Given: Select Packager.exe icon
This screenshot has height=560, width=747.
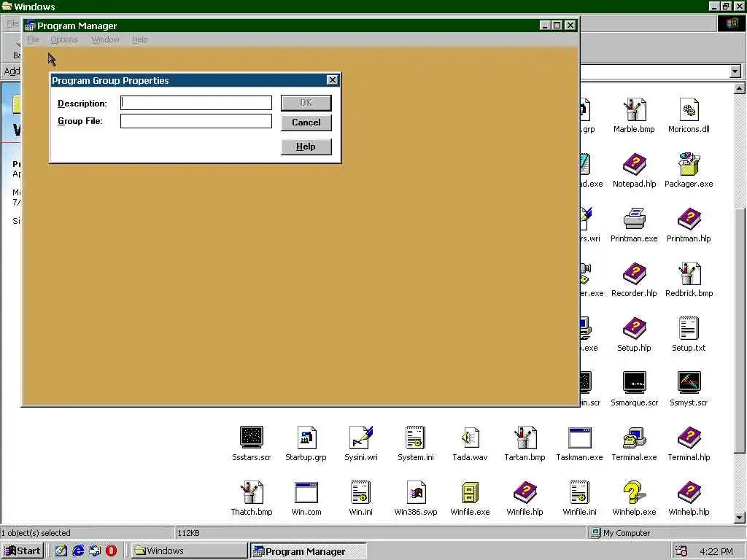Looking at the screenshot, I should 689,164.
